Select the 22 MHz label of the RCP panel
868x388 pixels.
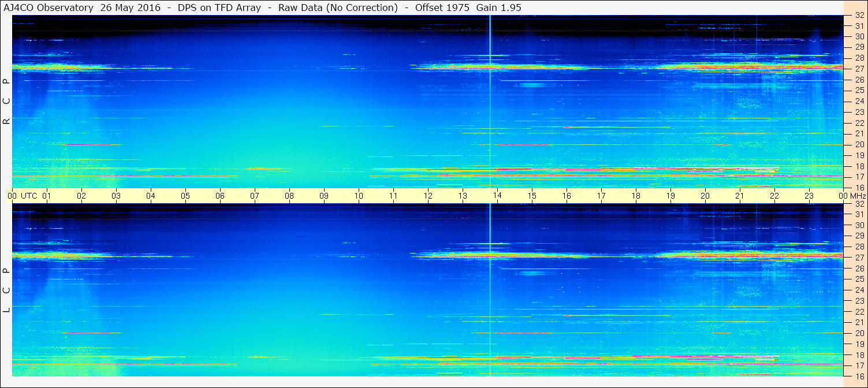pos(859,123)
